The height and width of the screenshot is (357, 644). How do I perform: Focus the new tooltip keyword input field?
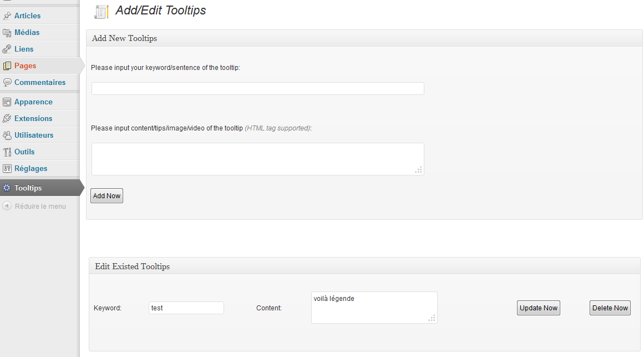pos(257,88)
